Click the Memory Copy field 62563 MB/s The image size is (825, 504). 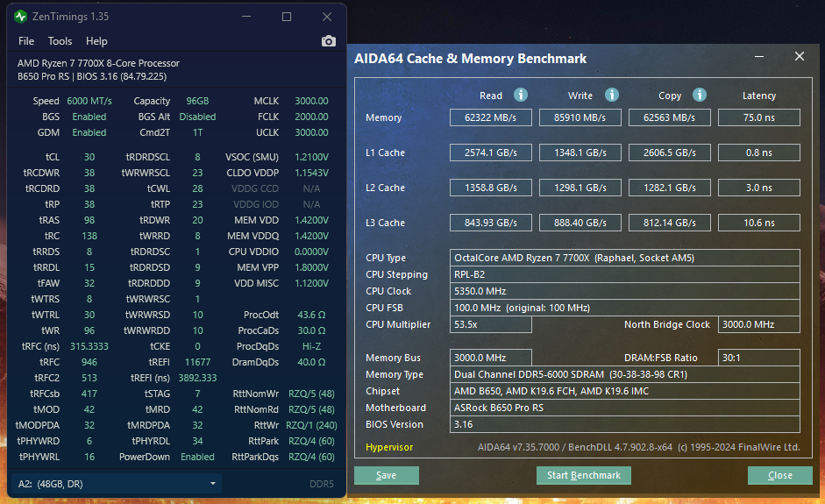click(x=670, y=117)
